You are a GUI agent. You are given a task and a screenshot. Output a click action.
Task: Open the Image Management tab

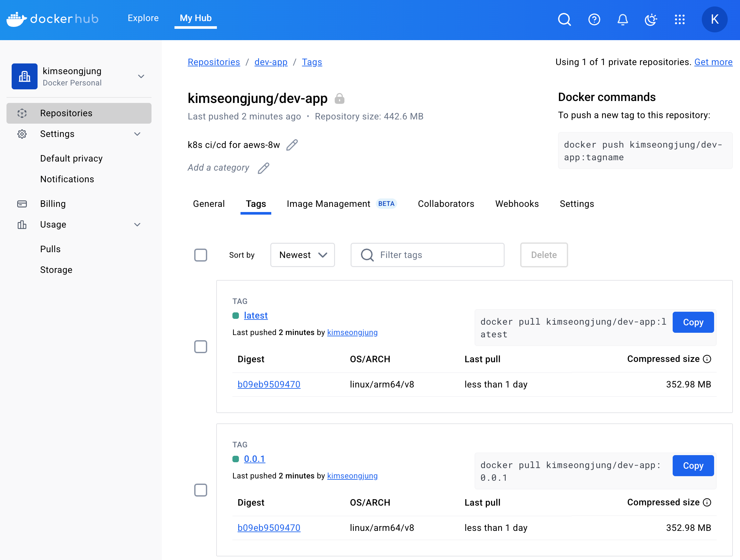tap(328, 204)
